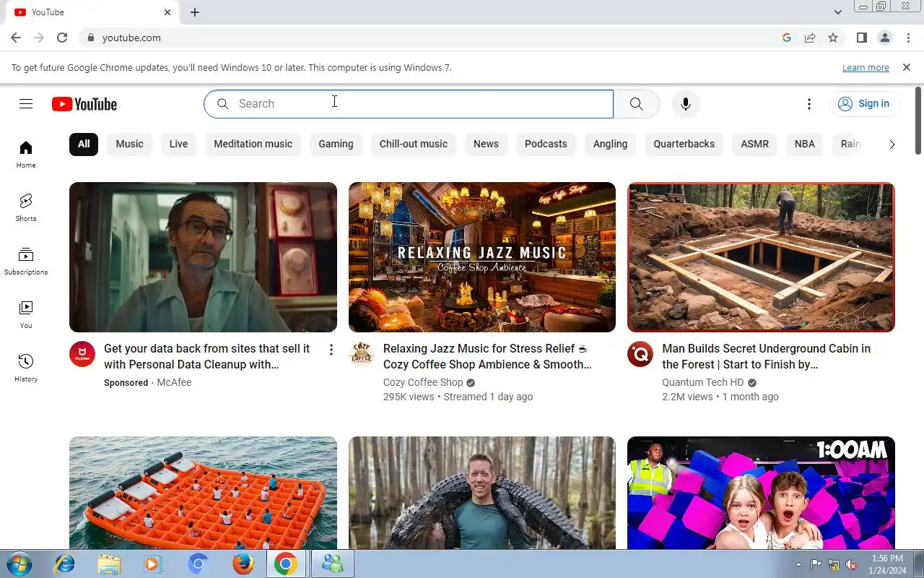The image size is (924, 578).
Task: Select the News filter chip
Action: click(486, 144)
